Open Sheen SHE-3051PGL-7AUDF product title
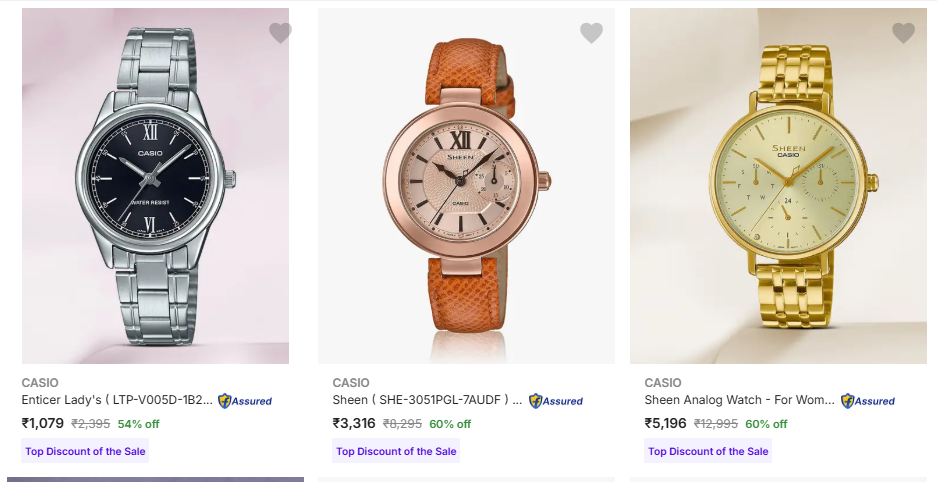Viewport: 937px width, 482px height. pyautogui.click(x=427, y=400)
